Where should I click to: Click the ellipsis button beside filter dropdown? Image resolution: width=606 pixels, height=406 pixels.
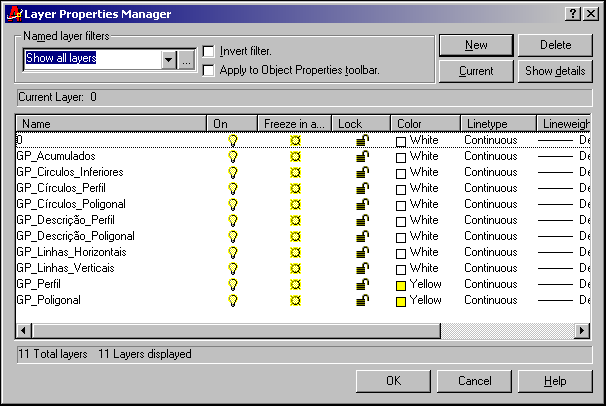[186, 59]
